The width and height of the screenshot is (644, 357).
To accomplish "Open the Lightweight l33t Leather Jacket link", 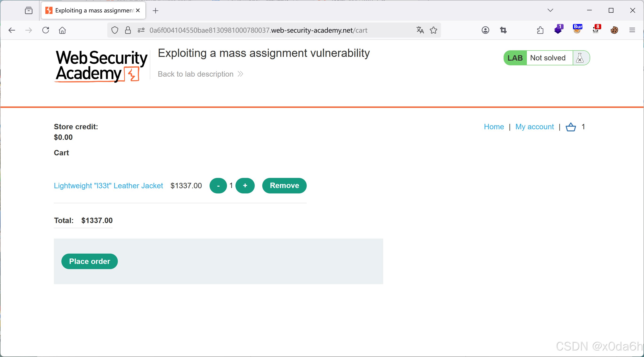I will tap(108, 186).
